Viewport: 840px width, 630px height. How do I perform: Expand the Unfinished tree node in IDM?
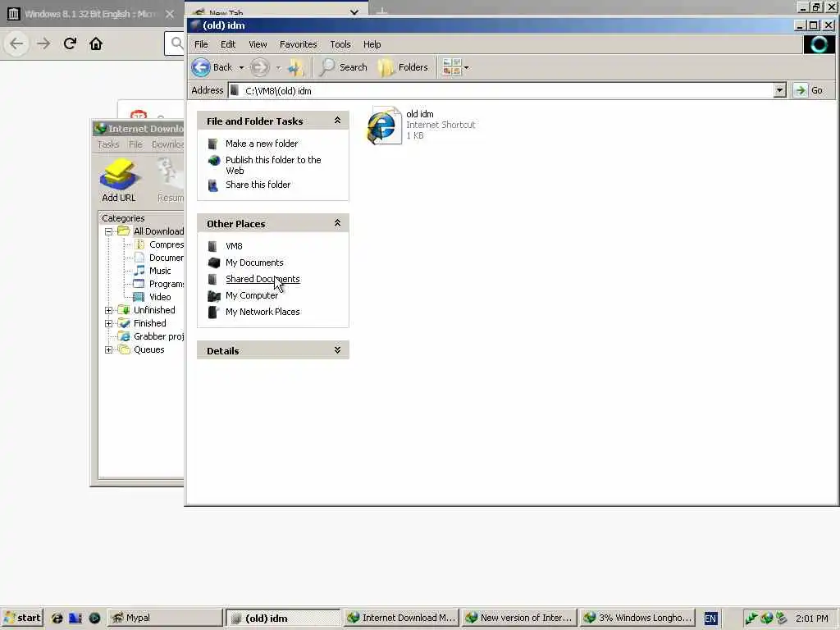pos(109,310)
